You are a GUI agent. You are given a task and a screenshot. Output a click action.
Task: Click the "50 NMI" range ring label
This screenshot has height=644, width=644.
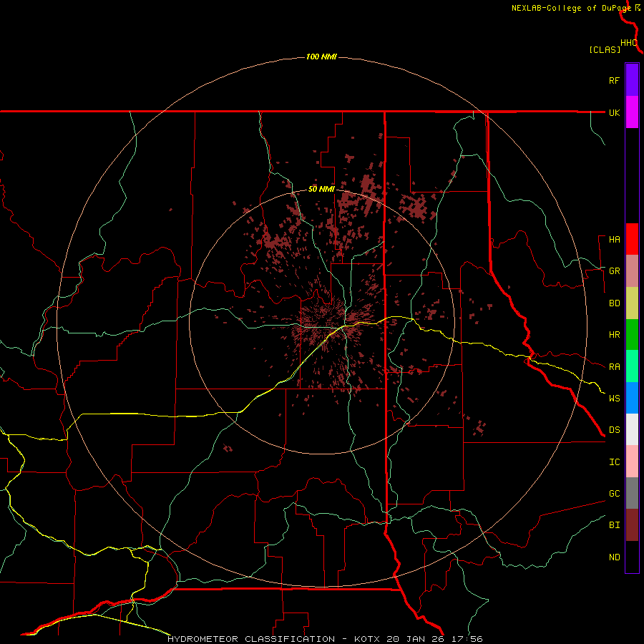coord(321,190)
